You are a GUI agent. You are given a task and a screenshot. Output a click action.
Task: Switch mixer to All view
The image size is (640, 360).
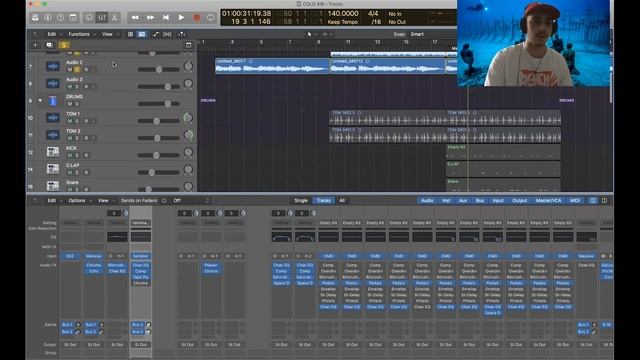[342, 200]
